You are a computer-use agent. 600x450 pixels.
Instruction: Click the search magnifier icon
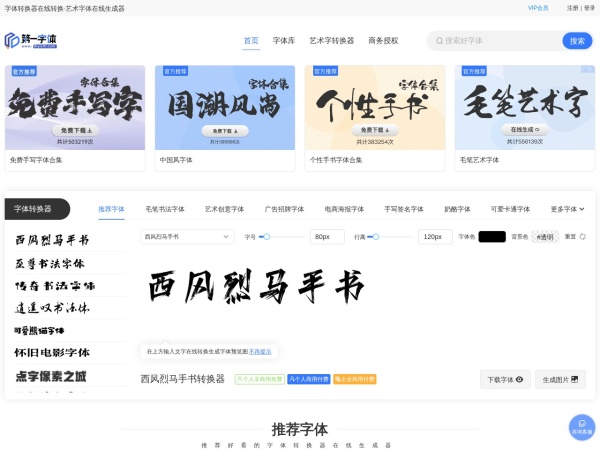click(438, 41)
